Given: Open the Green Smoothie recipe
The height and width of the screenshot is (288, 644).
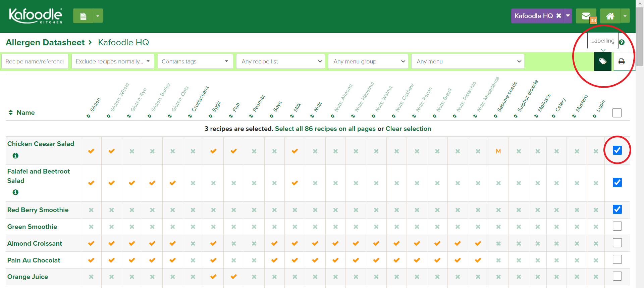Looking at the screenshot, I should (x=32, y=227).
